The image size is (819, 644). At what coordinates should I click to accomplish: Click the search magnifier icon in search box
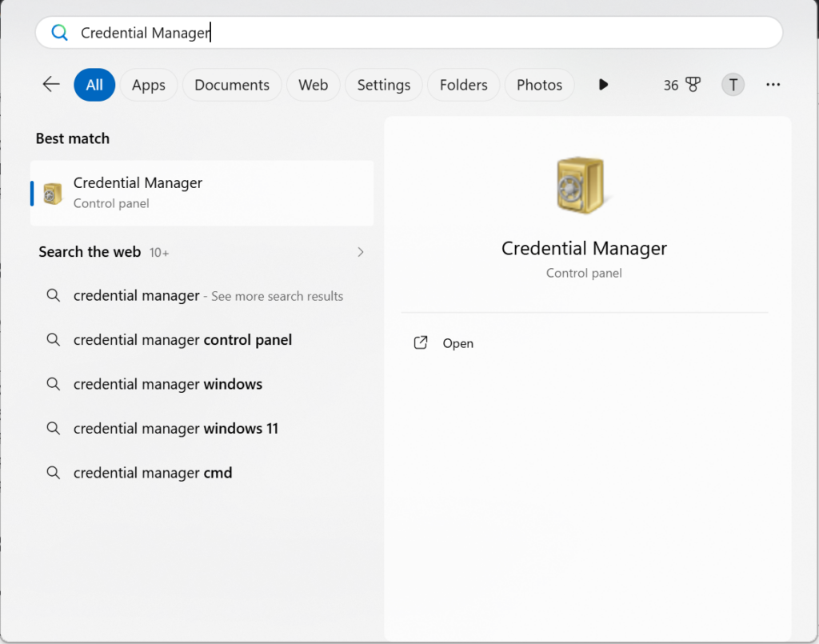(59, 33)
